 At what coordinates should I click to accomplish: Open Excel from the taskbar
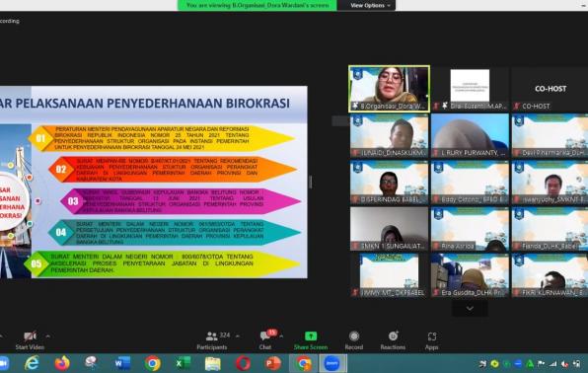183,363
